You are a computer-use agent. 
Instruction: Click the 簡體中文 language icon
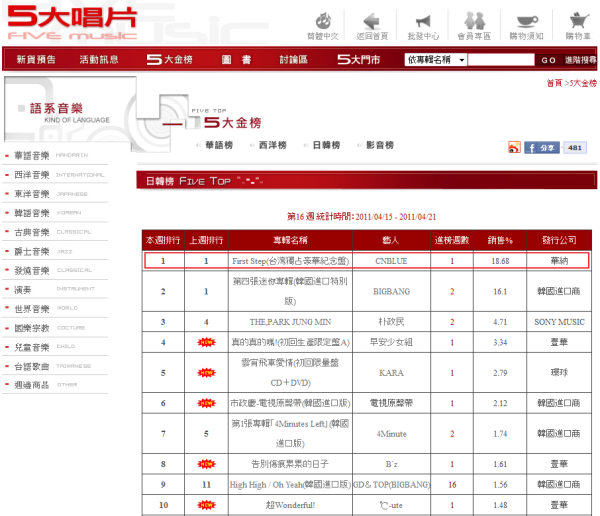(x=323, y=21)
